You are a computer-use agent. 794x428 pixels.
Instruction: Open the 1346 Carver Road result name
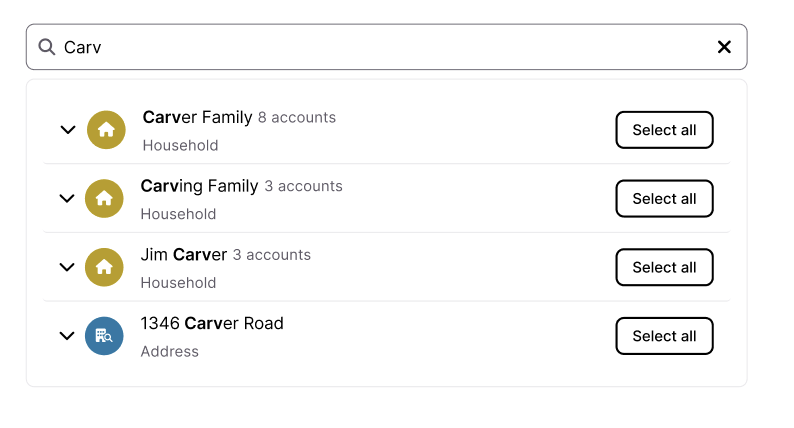[212, 323]
